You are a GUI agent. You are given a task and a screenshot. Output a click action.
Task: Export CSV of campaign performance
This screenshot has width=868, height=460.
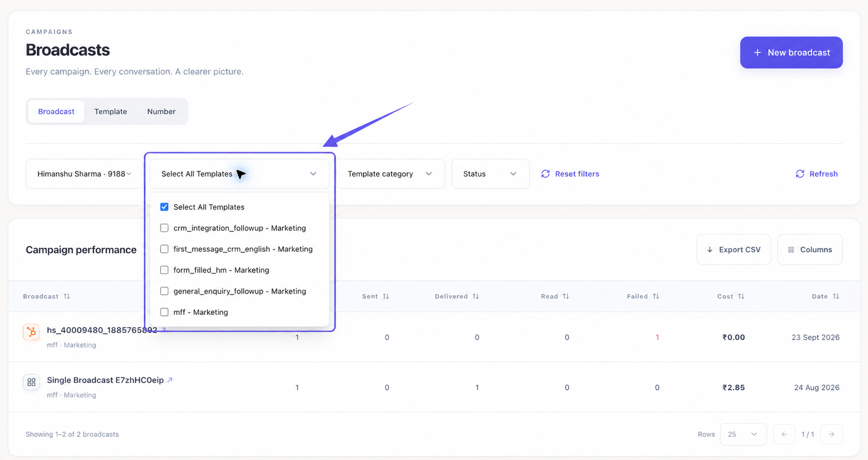click(733, 249)
